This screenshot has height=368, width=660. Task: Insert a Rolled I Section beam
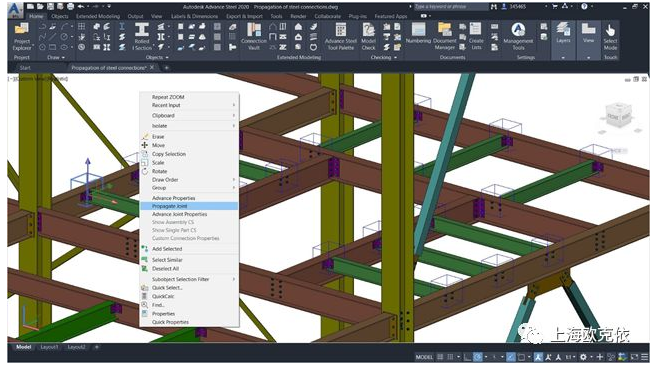(141, 37)
